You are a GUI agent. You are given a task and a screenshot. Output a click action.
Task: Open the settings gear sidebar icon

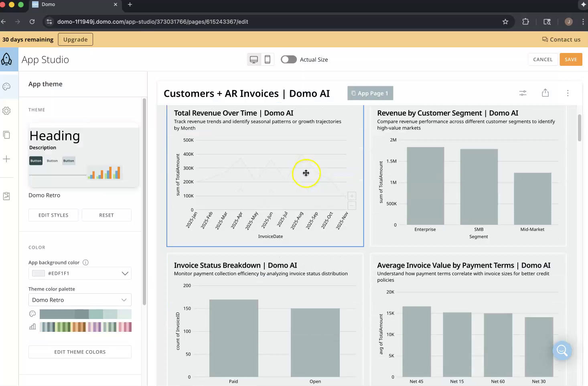pos(6,111)
